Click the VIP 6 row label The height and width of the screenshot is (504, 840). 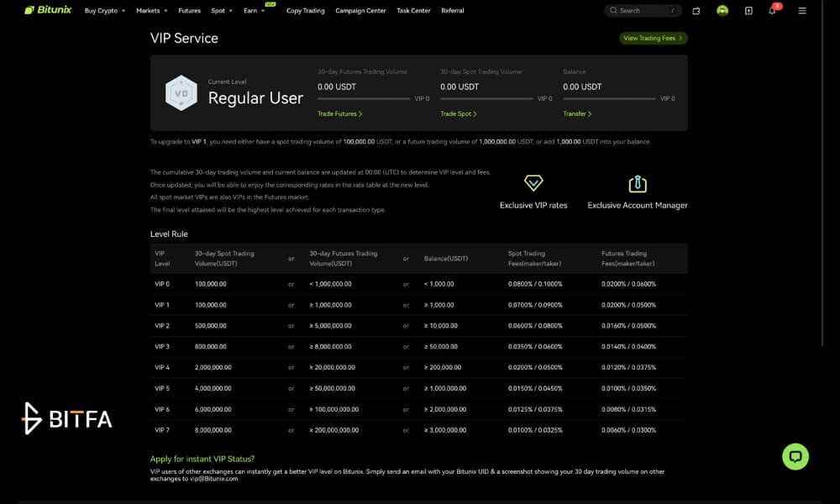(x=162, y=409)
